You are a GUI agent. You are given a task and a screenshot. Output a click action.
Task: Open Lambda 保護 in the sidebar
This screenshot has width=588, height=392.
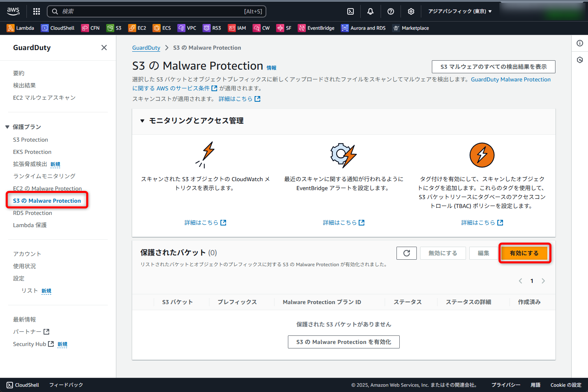tap(30, 225)
